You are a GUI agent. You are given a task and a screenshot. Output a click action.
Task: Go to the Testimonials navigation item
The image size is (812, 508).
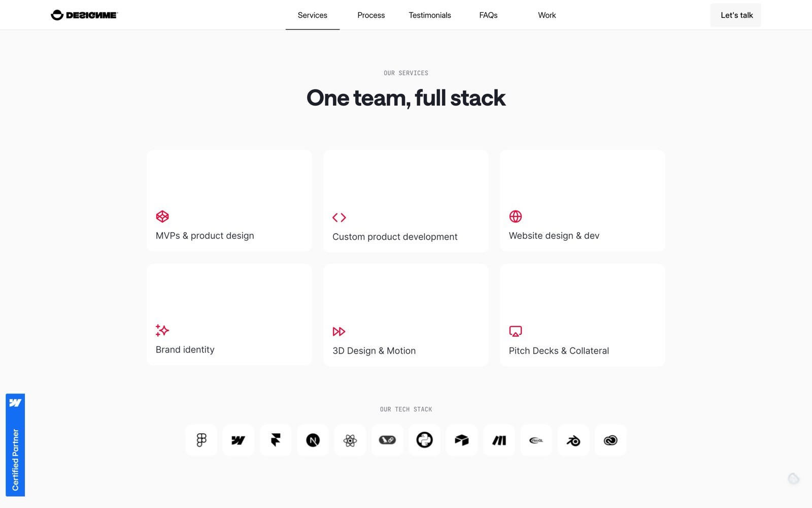429,15
